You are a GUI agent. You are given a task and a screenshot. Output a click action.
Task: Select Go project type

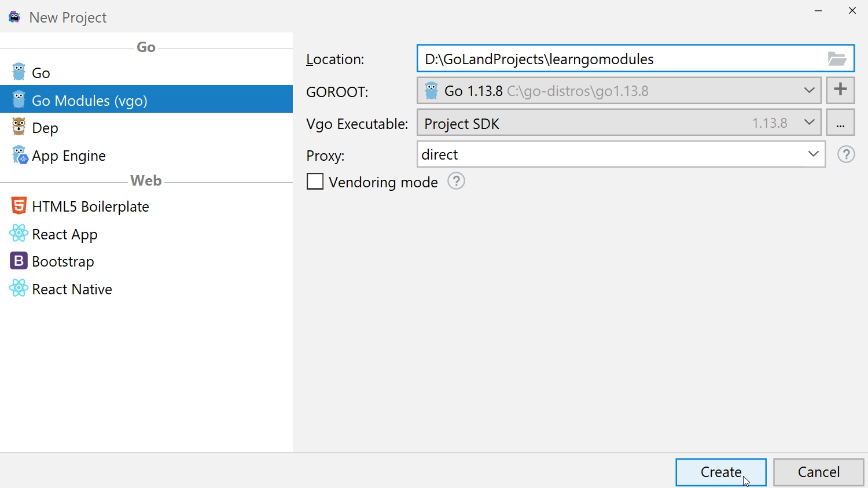[146, 72]
